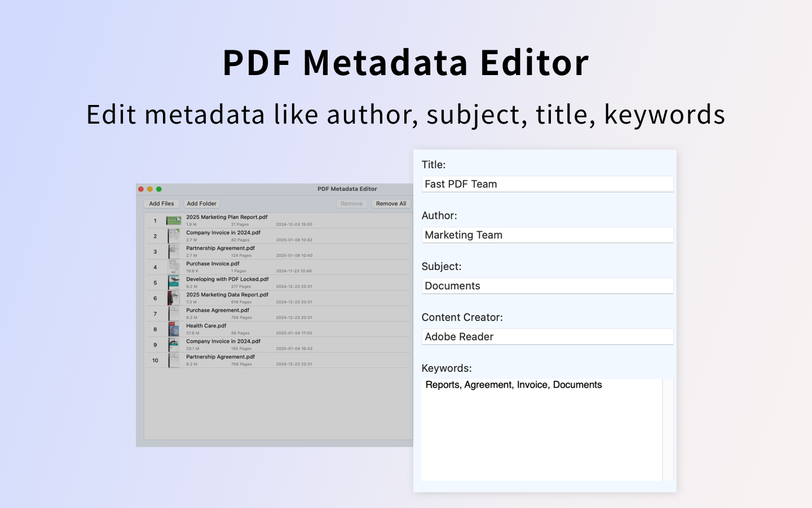The height and width of the screenshot is (508, 812).
Task: Click inside the Keywords text area
Action: pos(542,430)
